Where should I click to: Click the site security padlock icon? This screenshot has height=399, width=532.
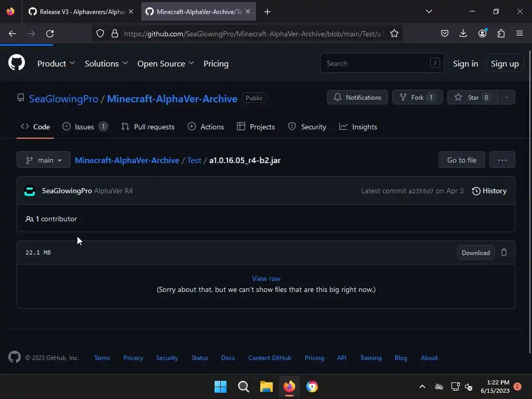(x=115, y=34)
